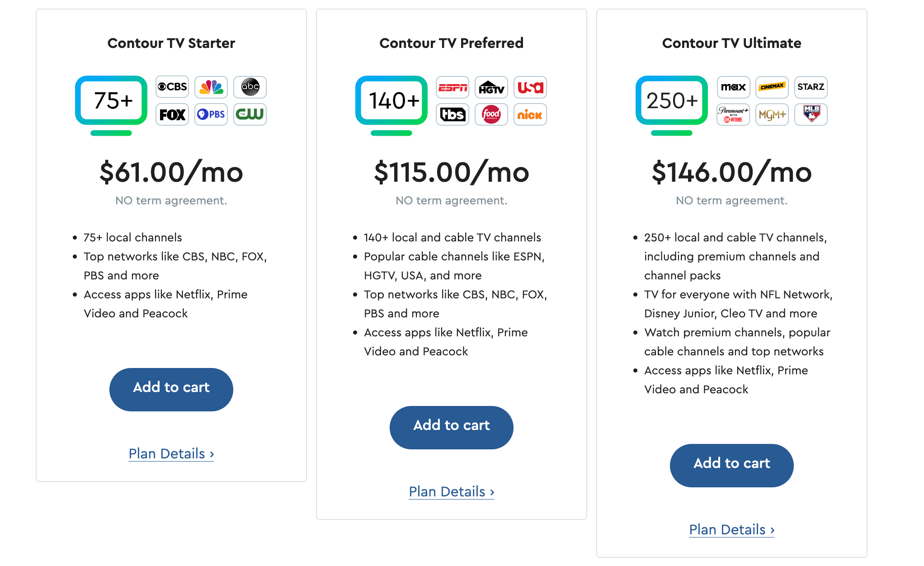
Task: Click the Nickelodeon nick logo icon
Action: 530,114
